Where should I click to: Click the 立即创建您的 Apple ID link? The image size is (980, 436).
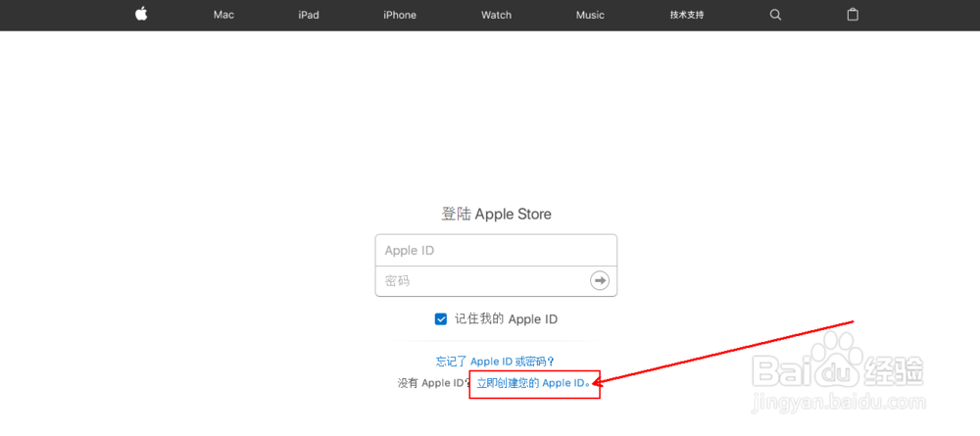(533, 383)
